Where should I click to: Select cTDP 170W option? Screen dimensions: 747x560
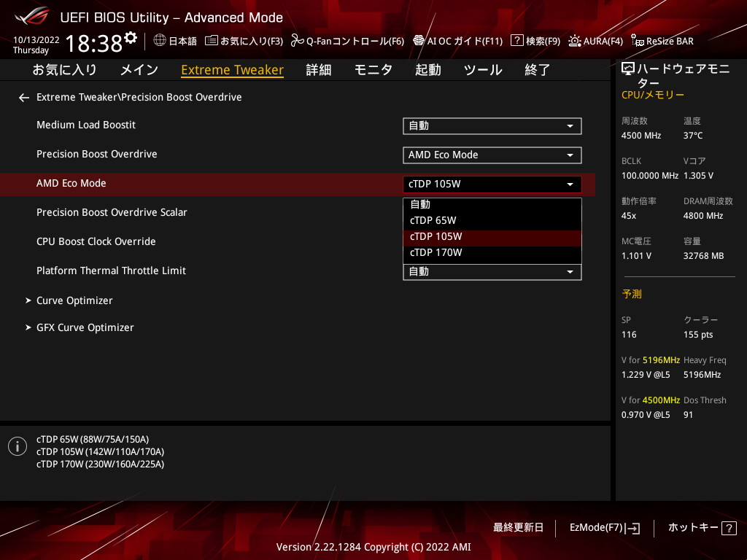(492, 253)
